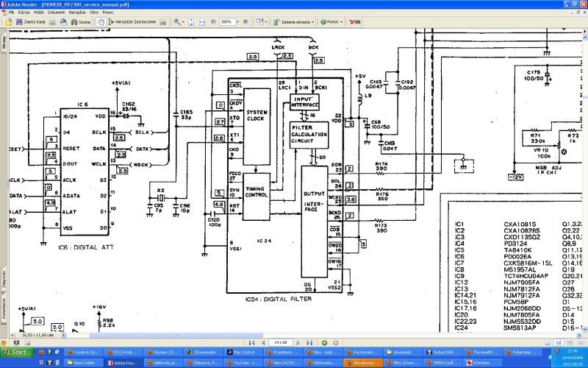Switch to foobar2000 taskbar button
Screen dimensions: 588x368
pos(442,353)
